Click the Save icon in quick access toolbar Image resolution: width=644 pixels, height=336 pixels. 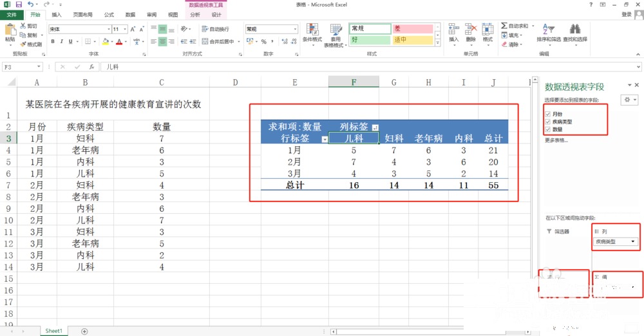click(19, 5)
